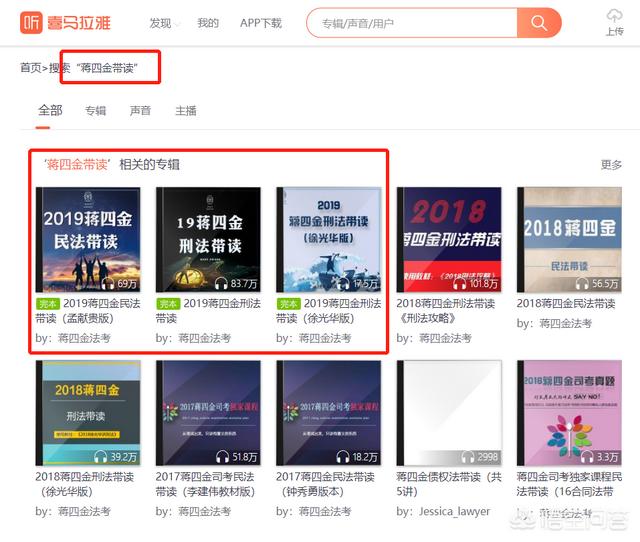Click the orange search magnifier button
640x542 pixels.
point(539,23)
